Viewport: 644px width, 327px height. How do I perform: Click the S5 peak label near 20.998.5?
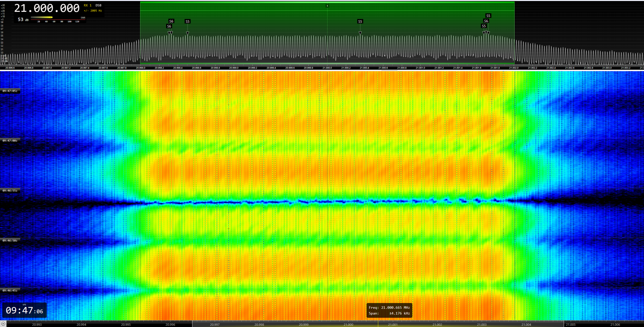[188, 21]
